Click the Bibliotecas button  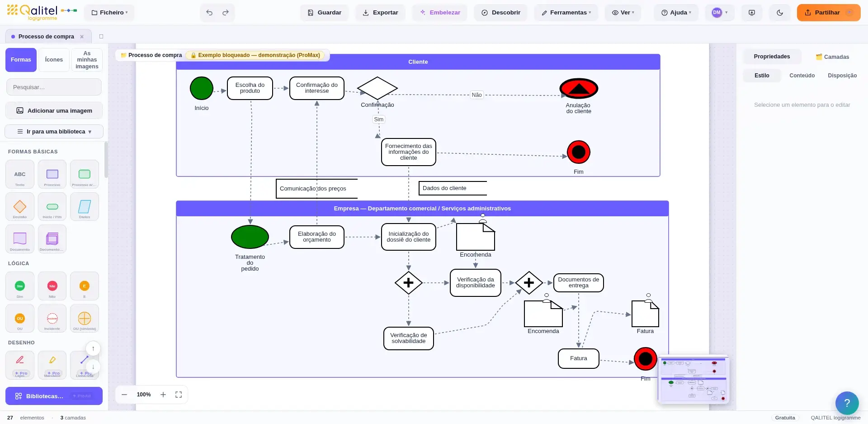[x=54, y=396]
